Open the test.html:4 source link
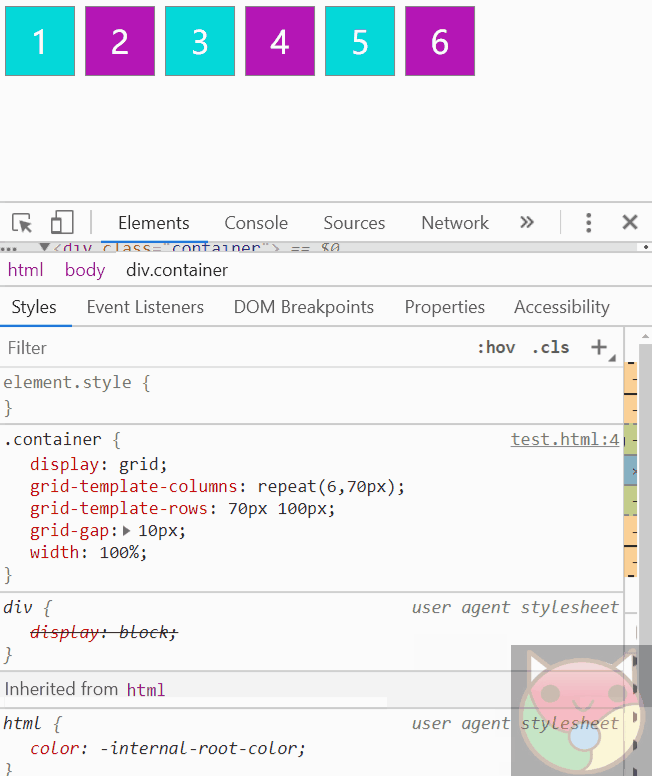Screen dimensions: 652x776 pos(565,439)
